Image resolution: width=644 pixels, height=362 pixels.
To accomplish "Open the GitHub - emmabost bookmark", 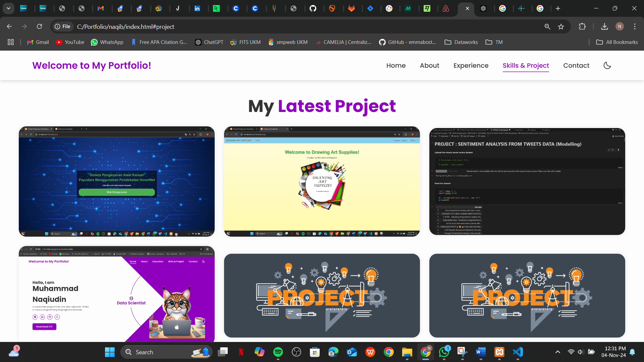I will coord(408,42).
